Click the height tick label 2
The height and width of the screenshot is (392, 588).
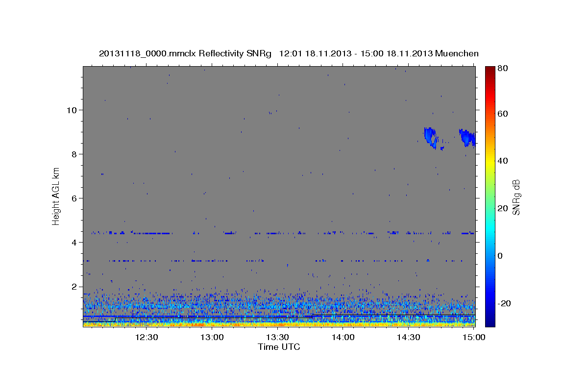73,287
